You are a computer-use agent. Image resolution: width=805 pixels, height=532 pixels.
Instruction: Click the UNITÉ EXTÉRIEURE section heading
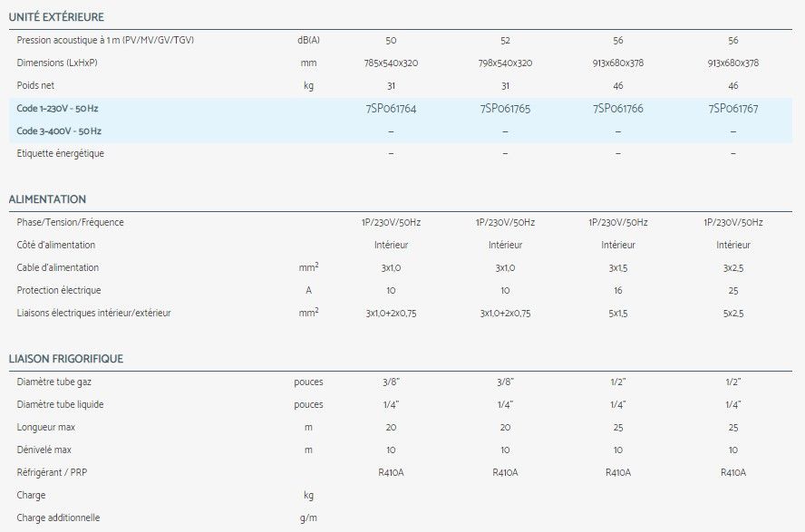[55, 17]
